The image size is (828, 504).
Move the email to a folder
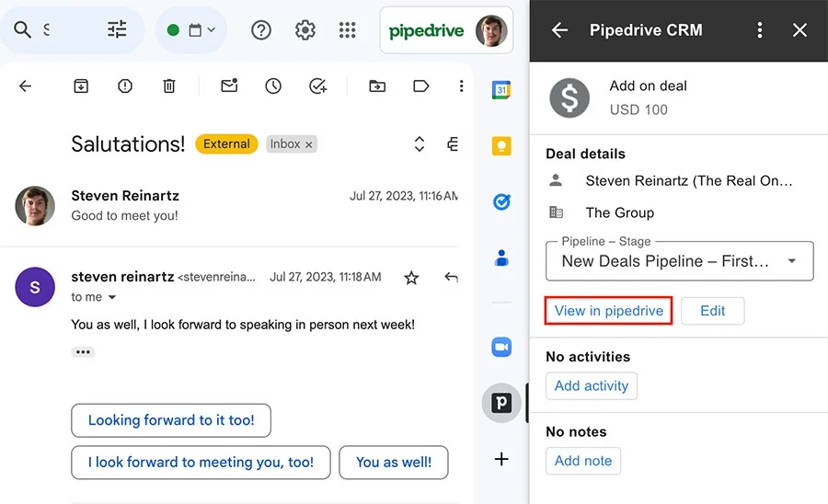[377, 86]
